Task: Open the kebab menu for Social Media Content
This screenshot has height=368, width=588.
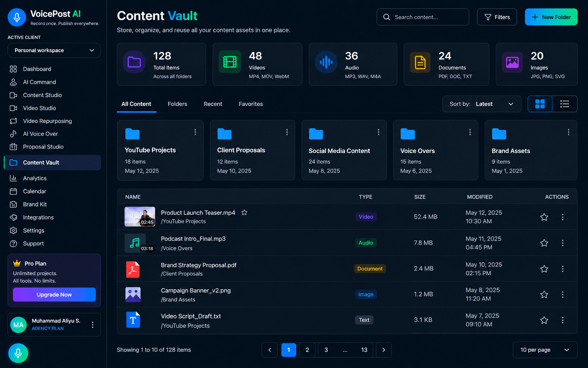Action: [379, 132]
